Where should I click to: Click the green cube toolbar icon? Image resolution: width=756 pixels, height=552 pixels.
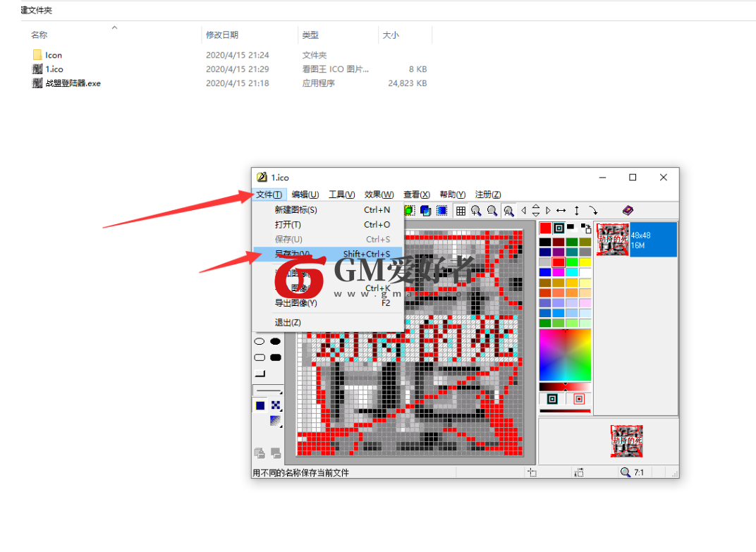409,211
